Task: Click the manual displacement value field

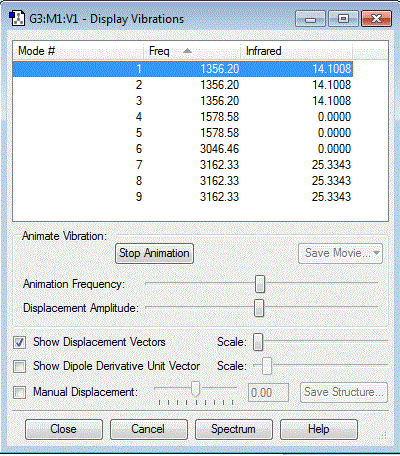Action: (268, 393)
